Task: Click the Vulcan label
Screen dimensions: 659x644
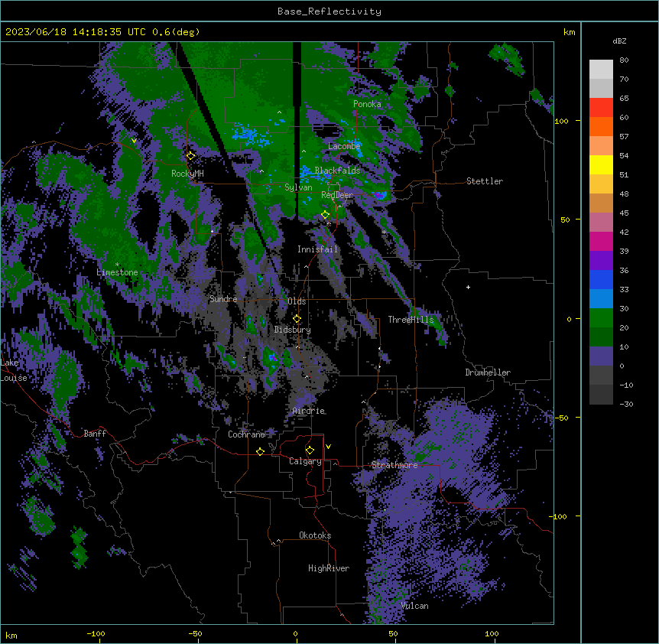Action: (414, 606)
